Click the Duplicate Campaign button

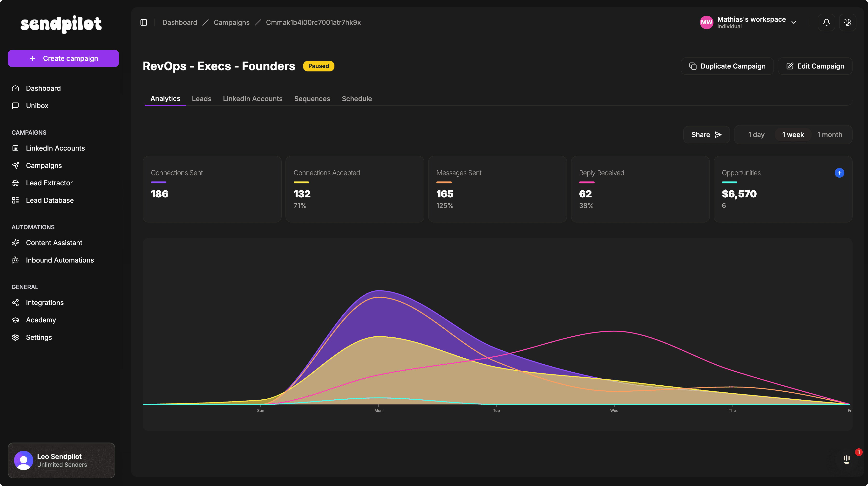pos(727,66)
